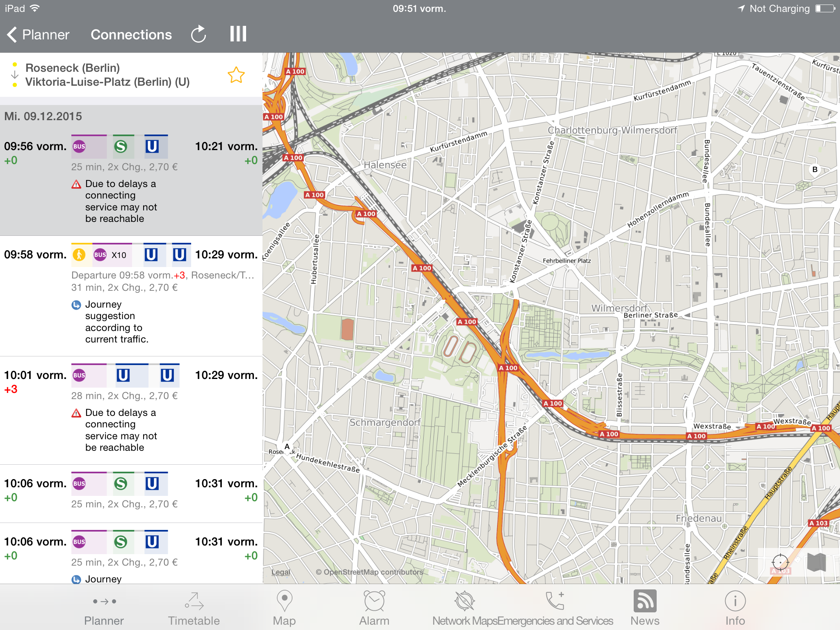Image resolution: width=840 pixels, height=630 pixels.
Task: Click '31 min, 2x Chg., 2,70 €' text
Action: point(124,288)
